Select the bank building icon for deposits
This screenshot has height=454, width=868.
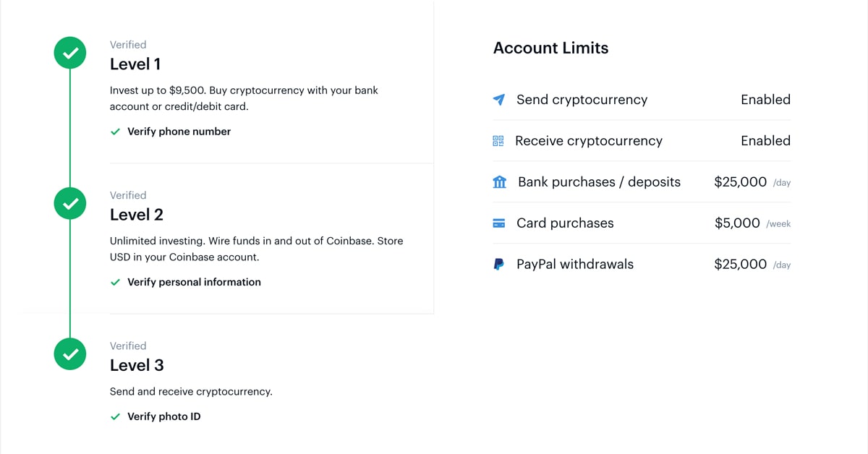[499, 182]
